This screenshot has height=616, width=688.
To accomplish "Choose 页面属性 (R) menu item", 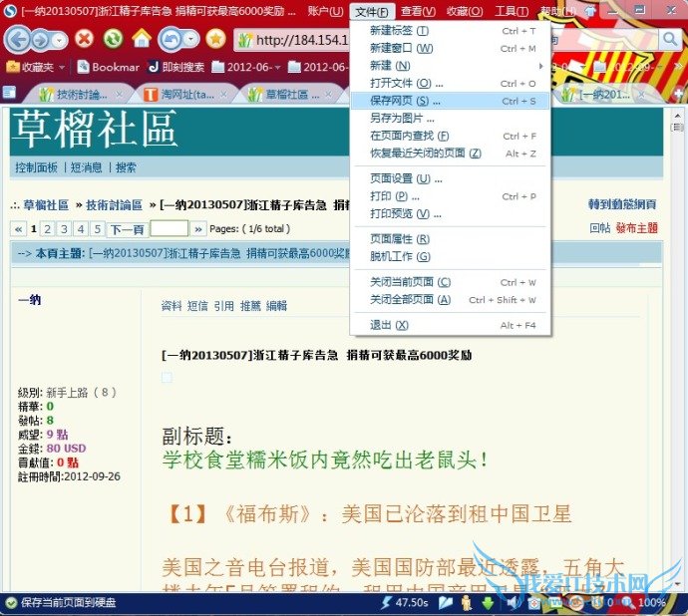I will [x=451, y=239].
